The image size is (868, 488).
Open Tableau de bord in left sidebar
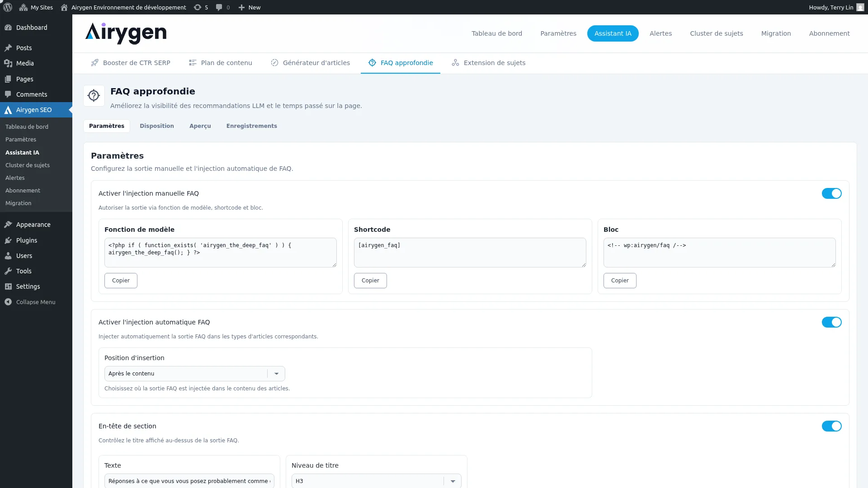[27, 127]
